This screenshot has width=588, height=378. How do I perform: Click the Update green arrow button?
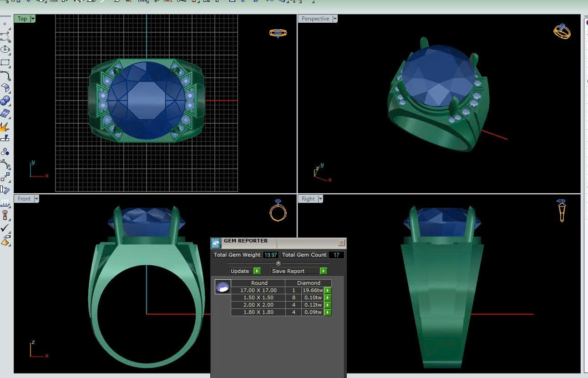pyautogui.click(x=257, y=271)
